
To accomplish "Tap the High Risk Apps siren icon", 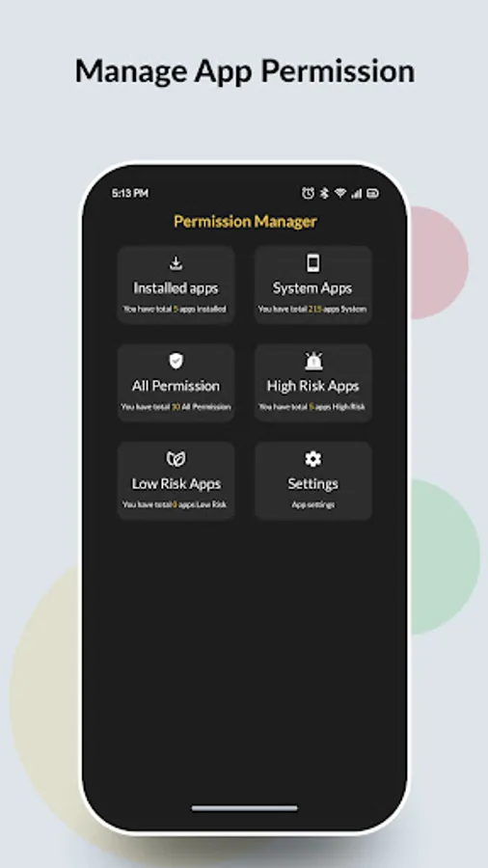I will [313, 361].
